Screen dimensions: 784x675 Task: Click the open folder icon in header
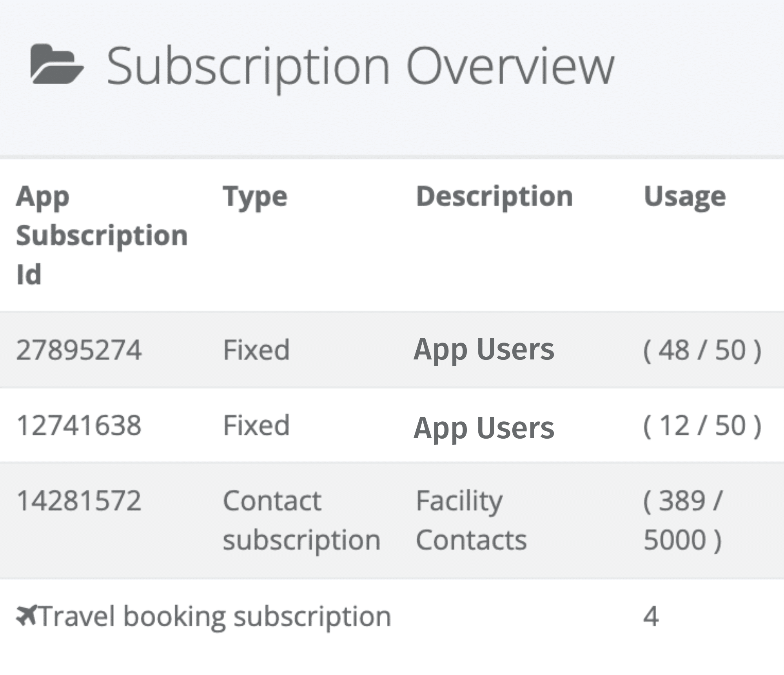coord(57,64)
